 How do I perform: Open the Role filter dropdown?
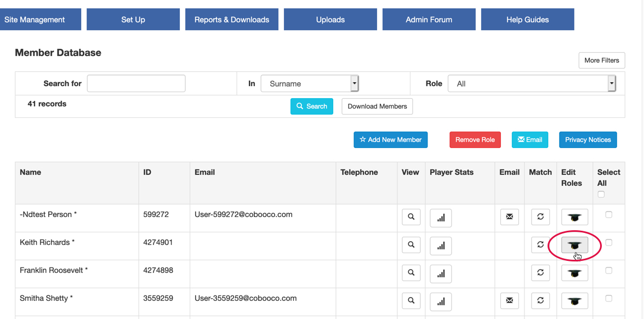(x=532, y=84)
